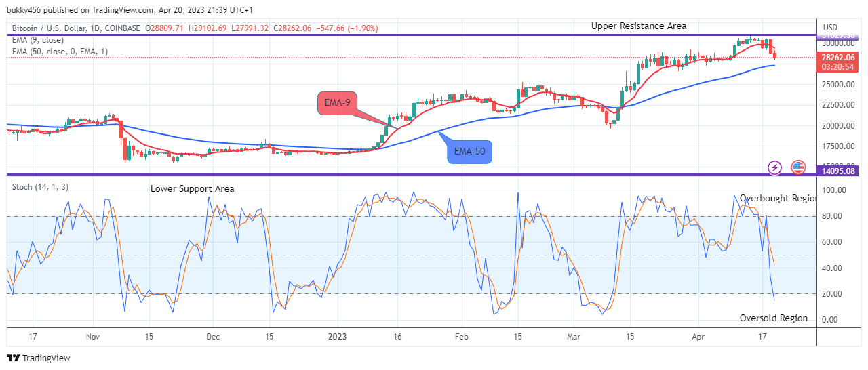
Task: Click the Nov date on time axis
Action: pyautogui.click(x=93, y=336)
